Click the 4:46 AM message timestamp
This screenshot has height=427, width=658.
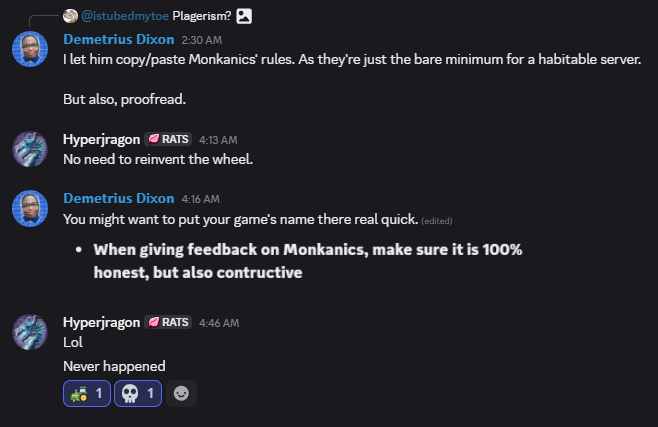tap(219, 323)
